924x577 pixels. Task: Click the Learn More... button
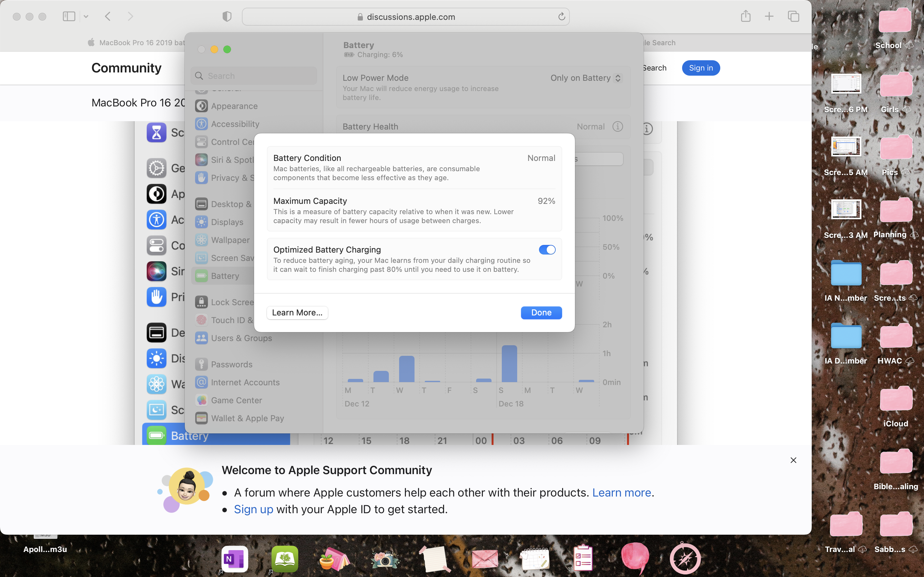tap(297, 313)
